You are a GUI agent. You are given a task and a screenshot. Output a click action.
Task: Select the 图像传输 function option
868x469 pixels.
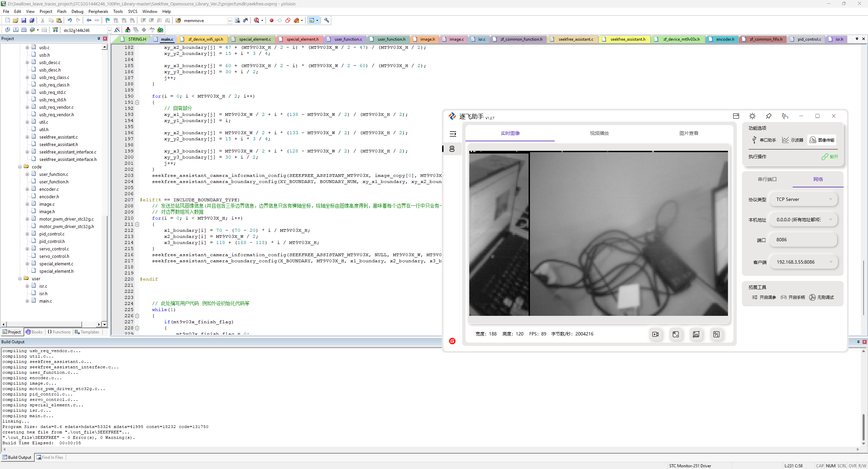click(x=822, y=140)
